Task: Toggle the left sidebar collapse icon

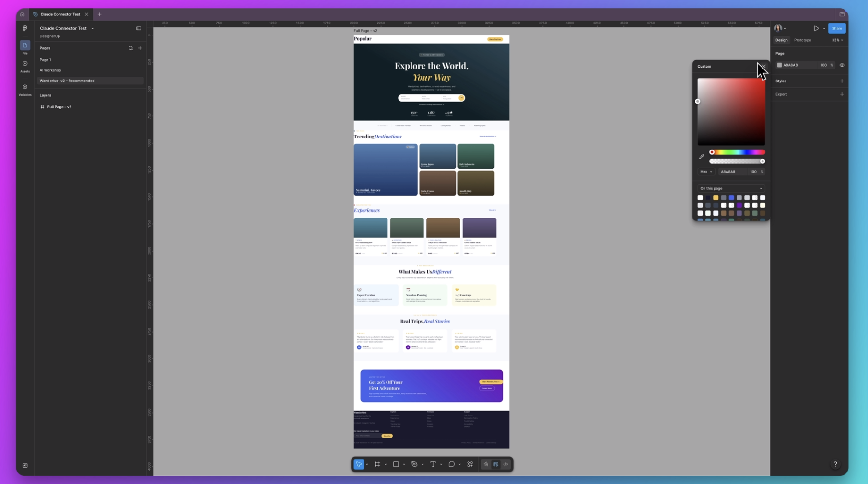Action: pyautogui.click(x=139, y=28)
